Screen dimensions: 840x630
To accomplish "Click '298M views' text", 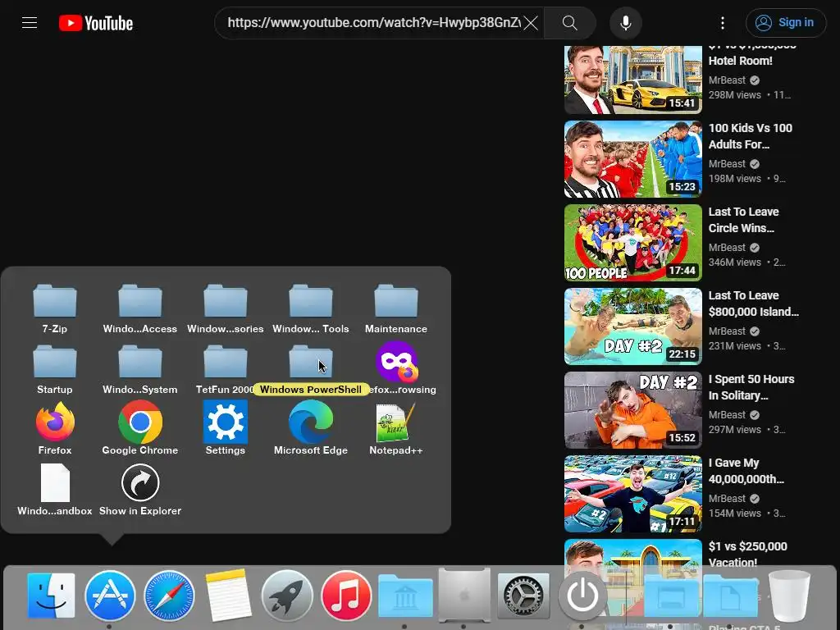I will coord(734,95).
